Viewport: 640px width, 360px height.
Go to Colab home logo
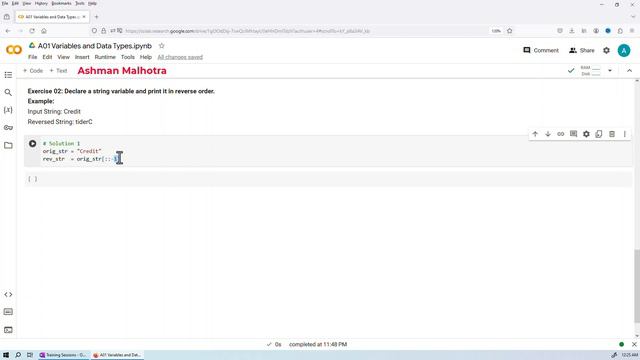[x=14, y=50]
